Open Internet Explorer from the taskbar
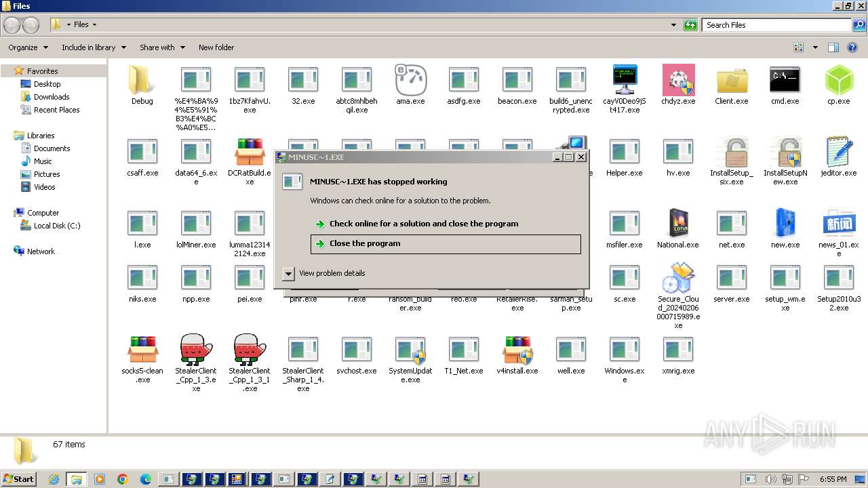 [x=54, y=479]
